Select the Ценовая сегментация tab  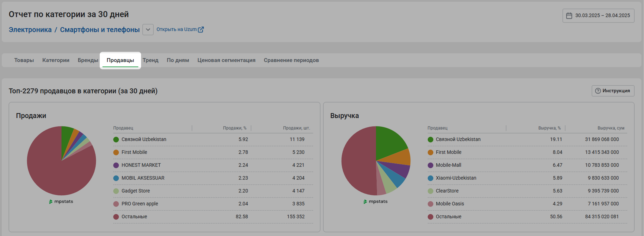(226, 60)
